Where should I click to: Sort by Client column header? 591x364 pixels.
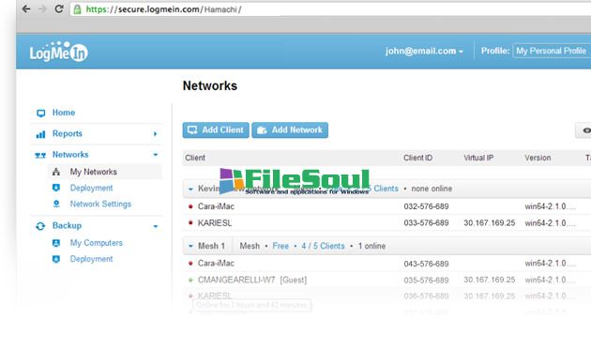pos(195,158)
